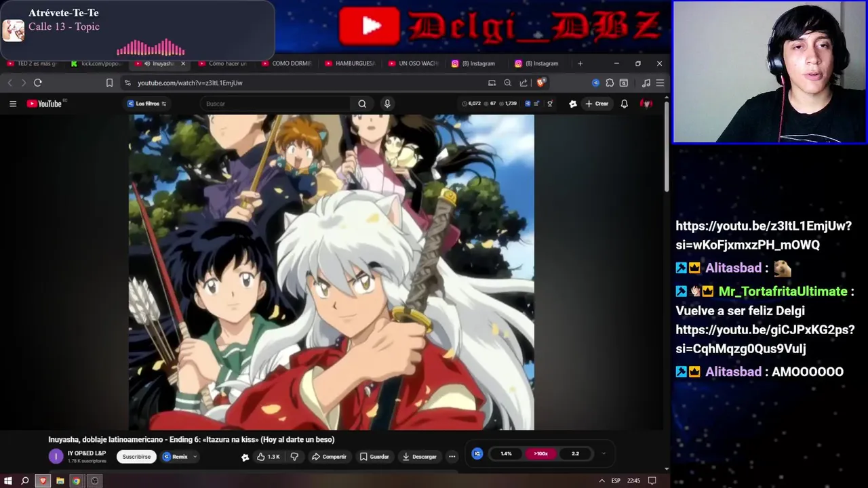Show hidden system tray icons

601,481
